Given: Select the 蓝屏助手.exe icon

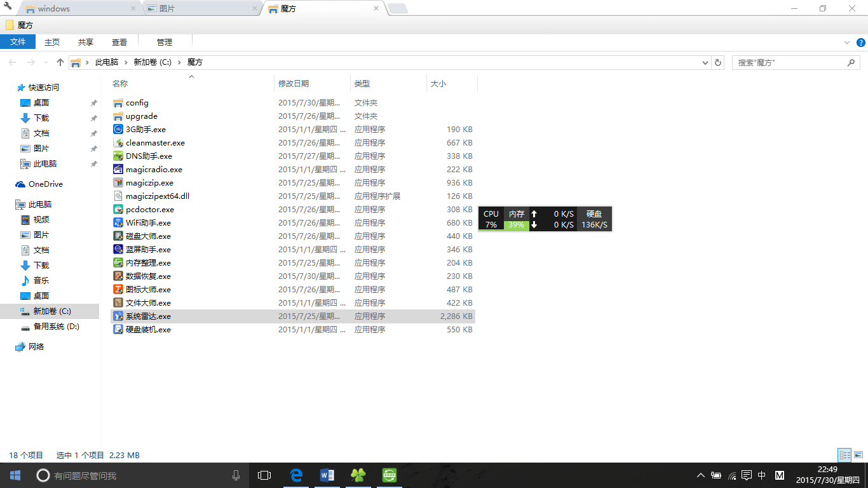Looking at the screenshot, I should tap(118, 250).
